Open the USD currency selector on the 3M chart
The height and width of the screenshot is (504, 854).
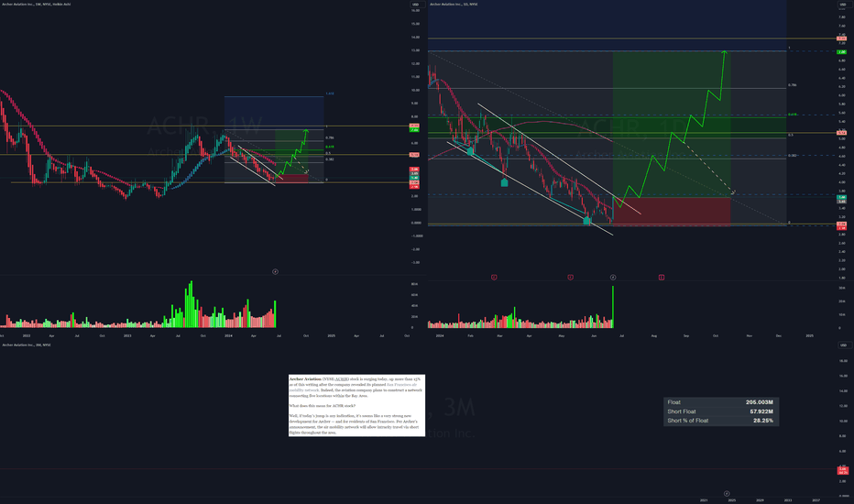point(843,345)
